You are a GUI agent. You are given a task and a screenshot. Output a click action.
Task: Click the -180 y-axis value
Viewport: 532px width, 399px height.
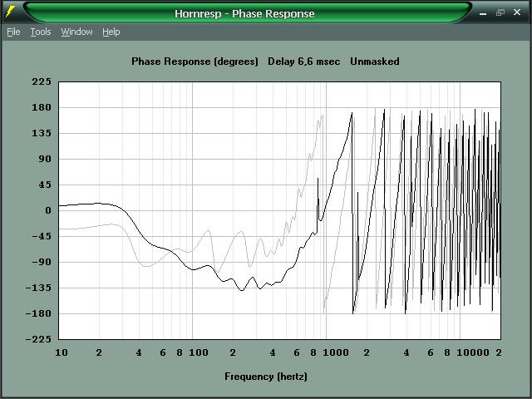tap(38, 313)
